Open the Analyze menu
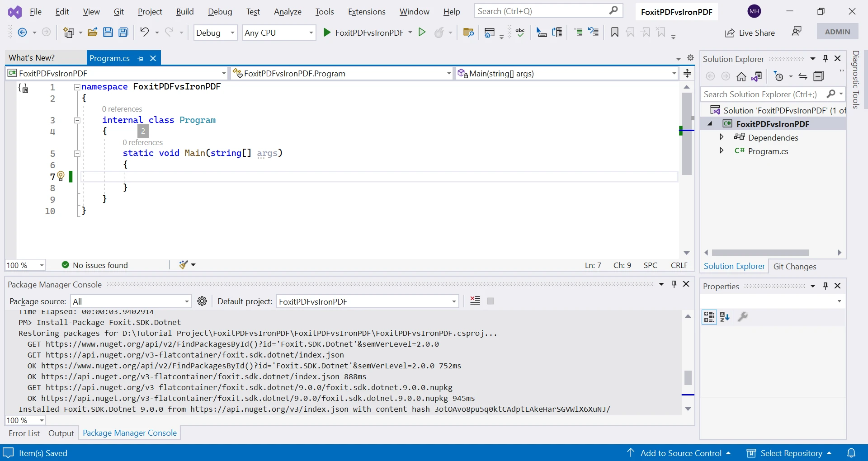The image size is (868, 461). [288, 12]
